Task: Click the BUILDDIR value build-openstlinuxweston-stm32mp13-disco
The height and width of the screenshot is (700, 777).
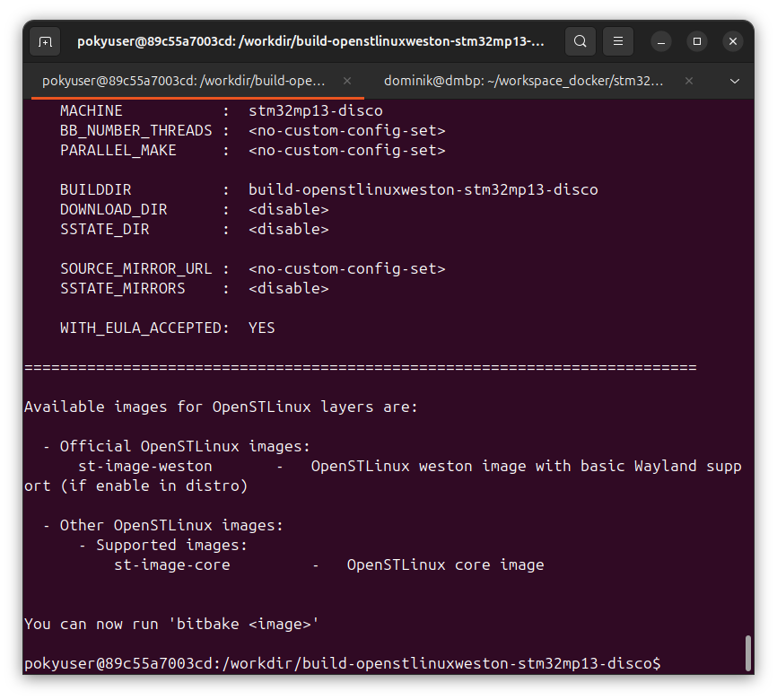Action: tap(423, 190)
